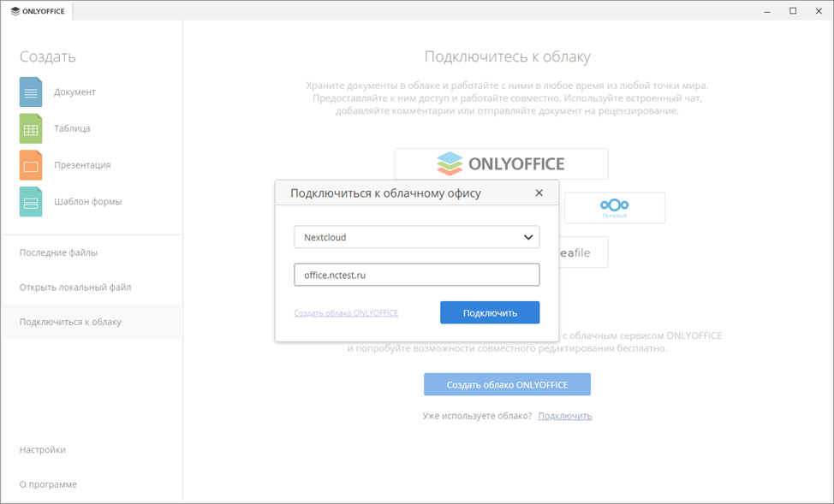The height and width of the screenshot is (504, 834).
Task: Select the Nextcloud cloud provider tile
Action: pos(614,208)
